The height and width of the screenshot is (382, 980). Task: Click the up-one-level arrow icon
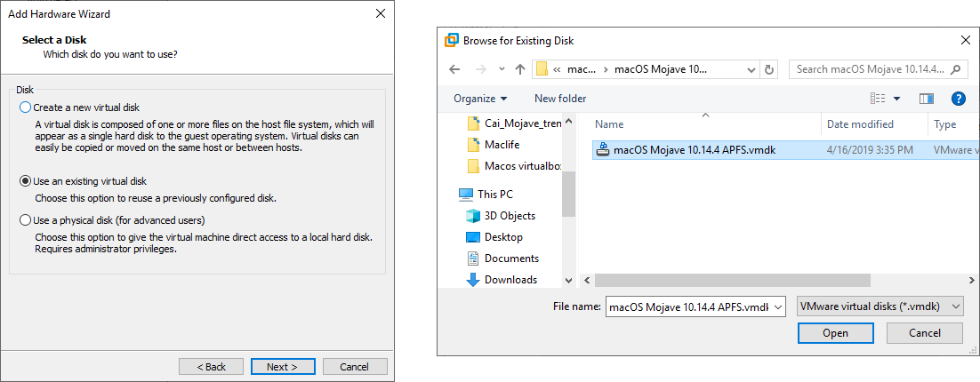[x=519, y=69]
